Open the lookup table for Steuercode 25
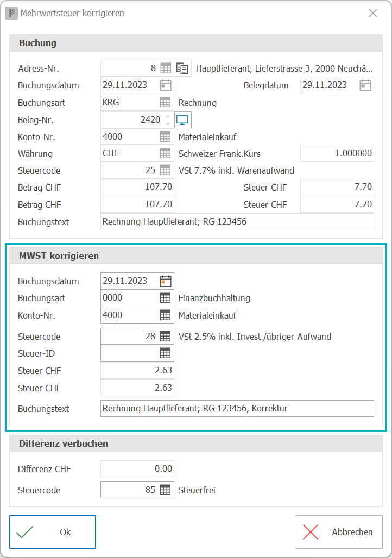This screenshot has height=558, width=392. pos(165,170)
